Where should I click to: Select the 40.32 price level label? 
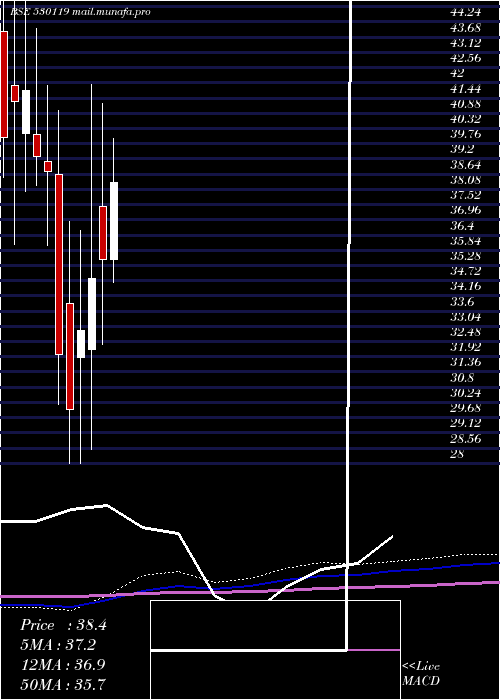[x=466, y=119]
